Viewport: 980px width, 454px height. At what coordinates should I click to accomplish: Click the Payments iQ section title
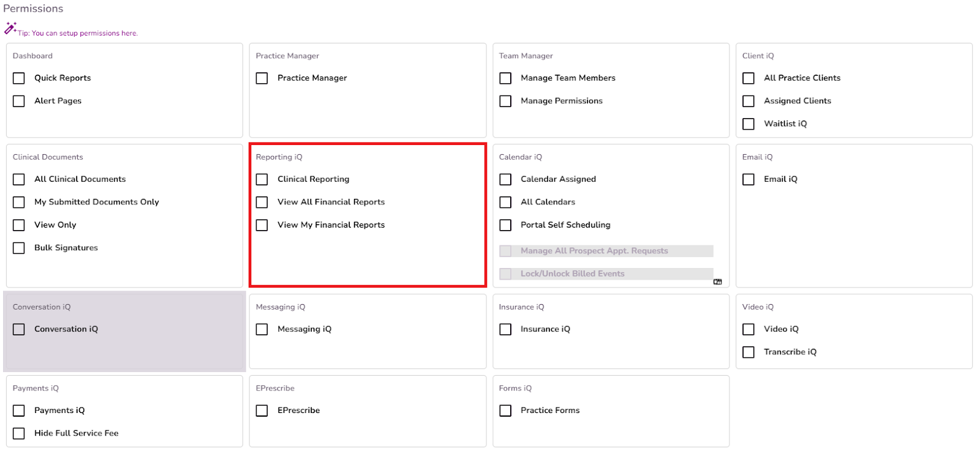point(36,389)
